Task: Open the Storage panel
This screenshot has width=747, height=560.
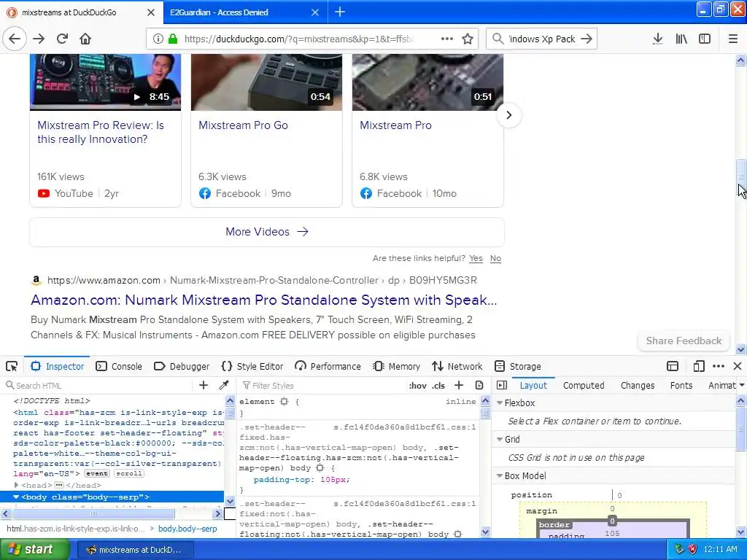Action: (518, 366)
